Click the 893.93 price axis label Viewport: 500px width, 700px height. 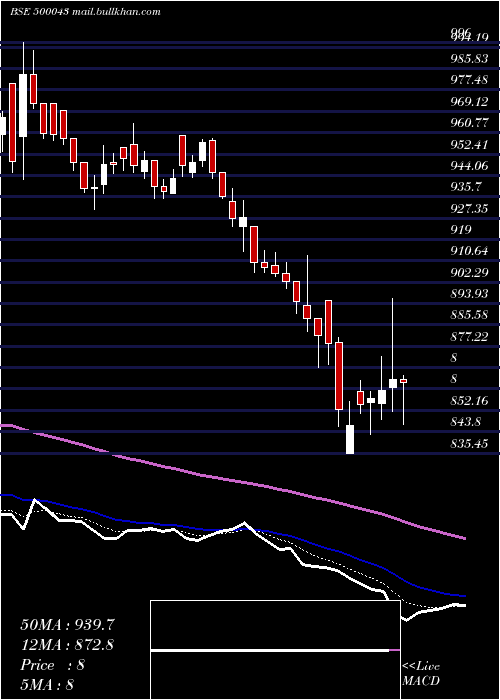pyautogui.click(x=469, y=294)
